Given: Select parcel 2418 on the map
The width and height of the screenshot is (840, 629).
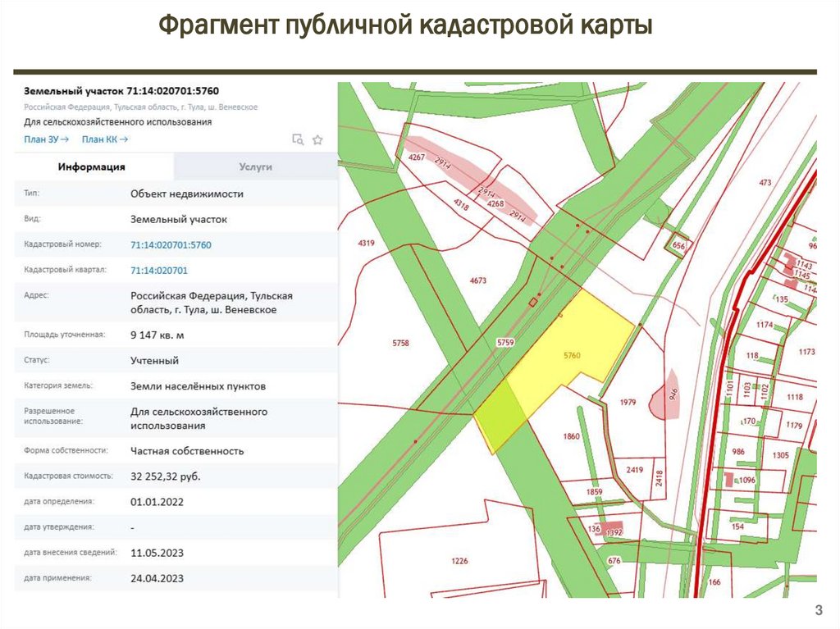Looking at the screenshot, I should point(659,478).
